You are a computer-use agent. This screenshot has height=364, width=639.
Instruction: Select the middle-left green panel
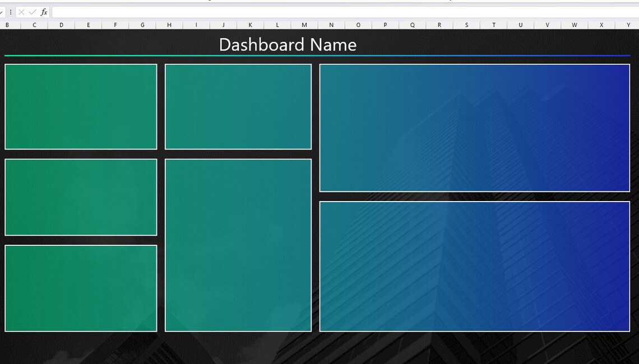80,197
